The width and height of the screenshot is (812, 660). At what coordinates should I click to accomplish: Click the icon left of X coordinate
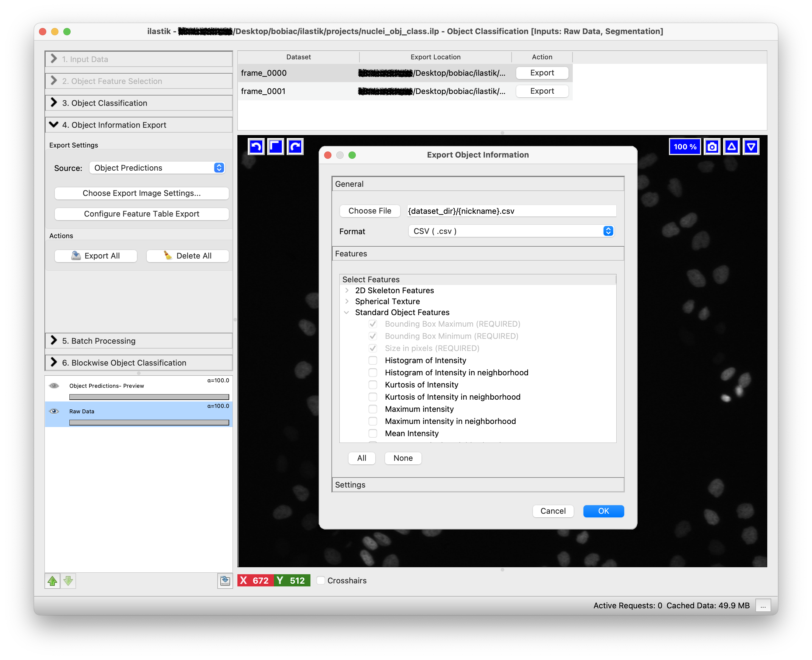click(x=225, y=581)
